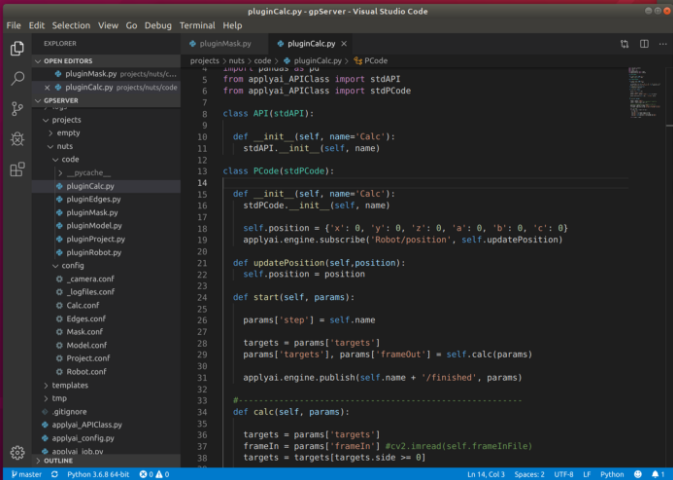The image size is (673, 480).
Task: Open the File menu
Action: (14, 26)
